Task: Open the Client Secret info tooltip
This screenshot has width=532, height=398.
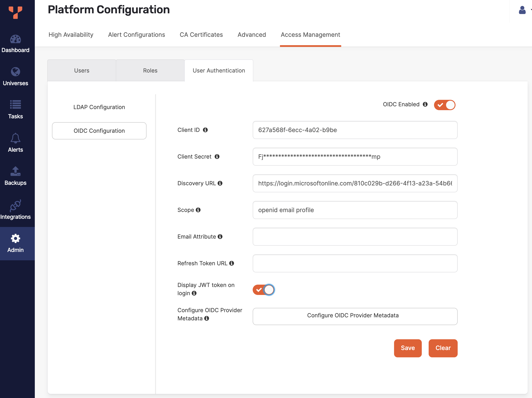Action: pos(218,156)
